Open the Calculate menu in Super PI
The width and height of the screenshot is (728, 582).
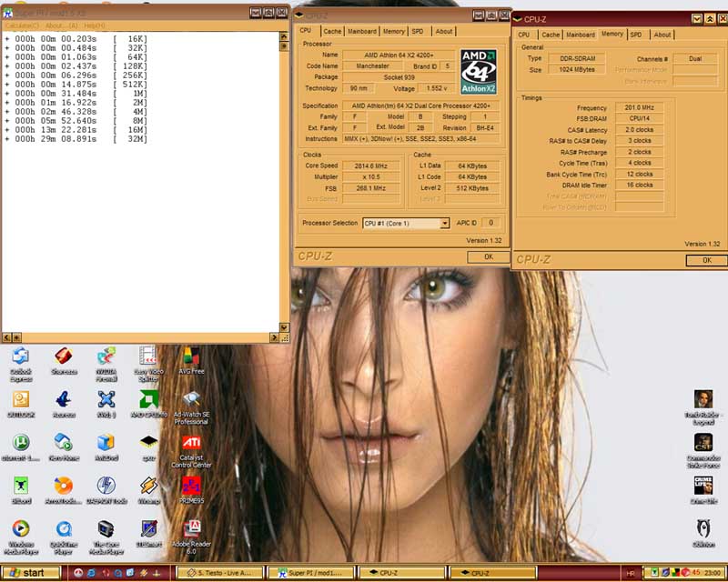pos(20,25)
